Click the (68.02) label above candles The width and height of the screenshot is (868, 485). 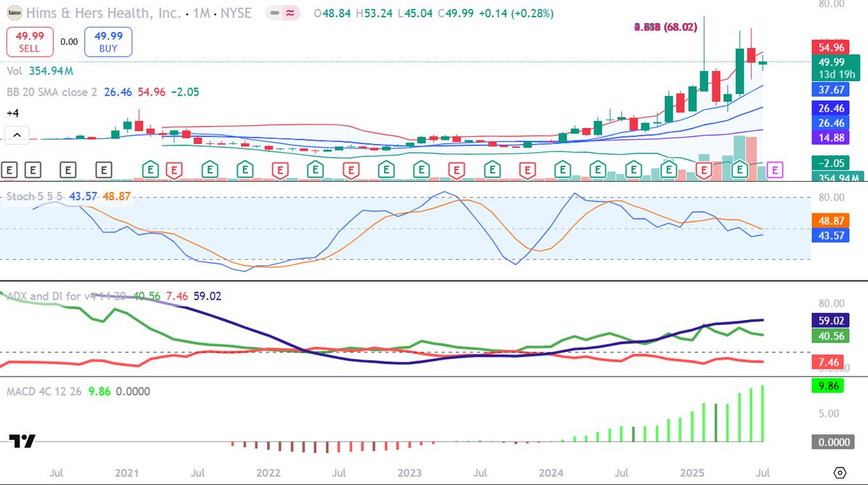(x=679, y=27)
